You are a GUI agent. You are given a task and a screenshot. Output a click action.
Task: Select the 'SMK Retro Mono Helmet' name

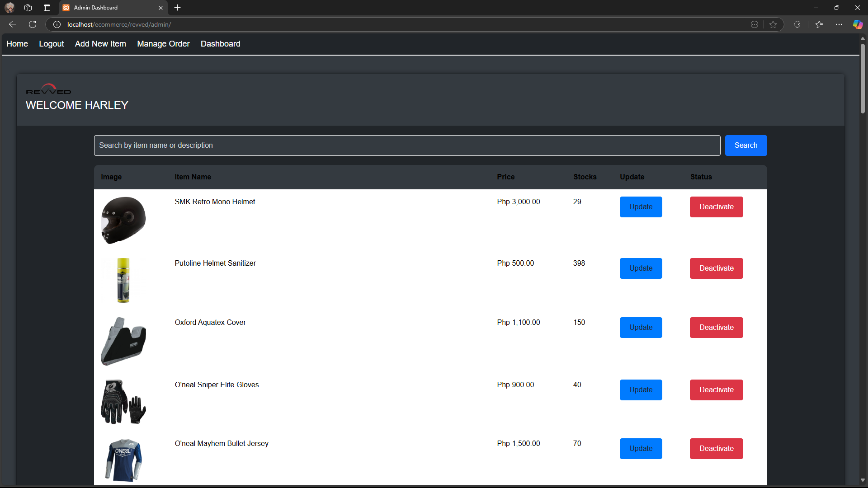(215, 202)
